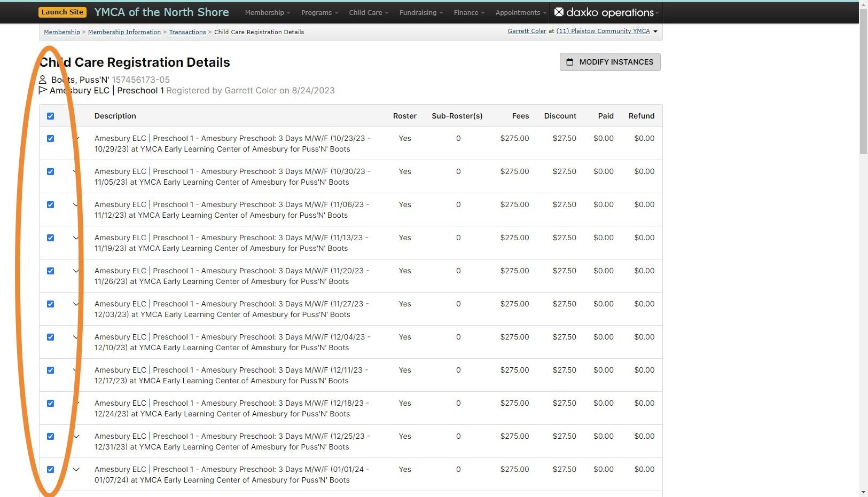
Task: Click the daxko operations logo icon
Action: (558, 12)
